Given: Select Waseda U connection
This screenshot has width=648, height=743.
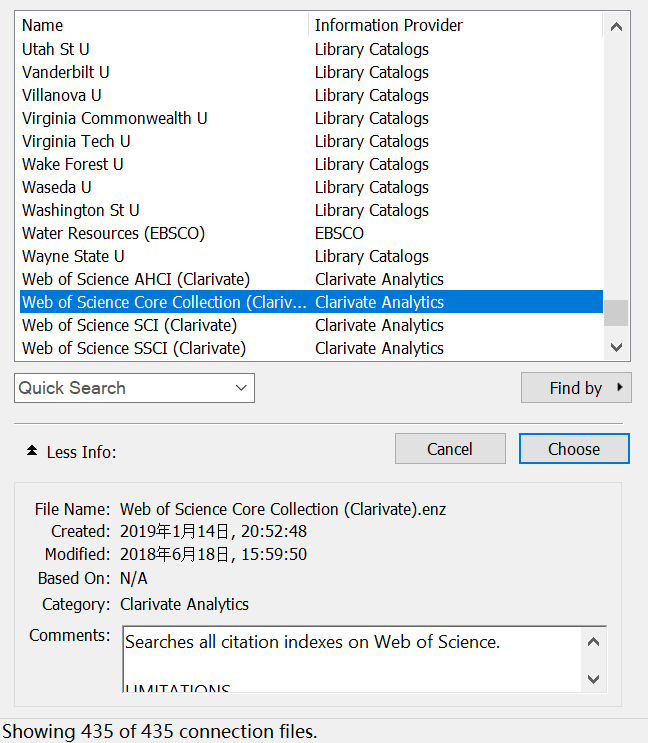Looking at the screenshot, I should (311, 187).
